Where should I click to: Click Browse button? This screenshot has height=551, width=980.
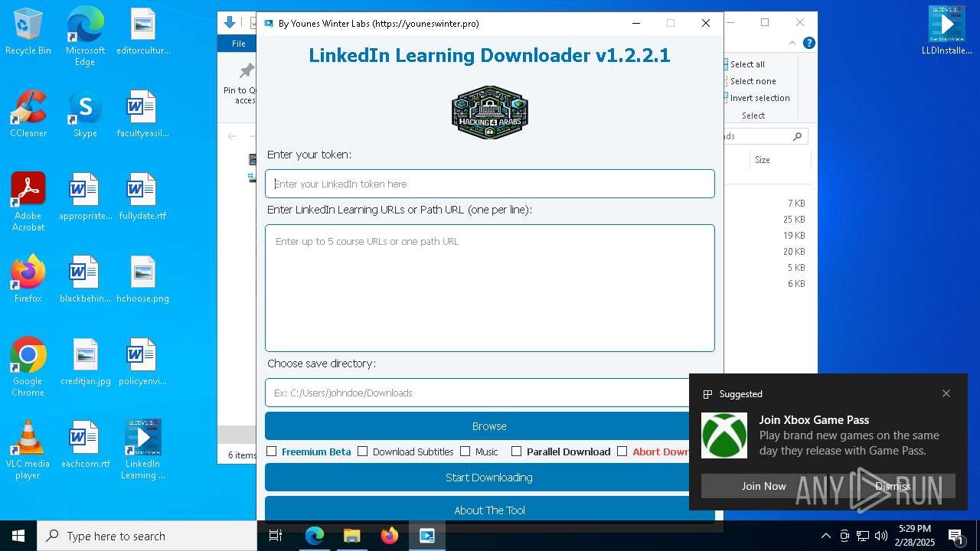click(489, 426)
